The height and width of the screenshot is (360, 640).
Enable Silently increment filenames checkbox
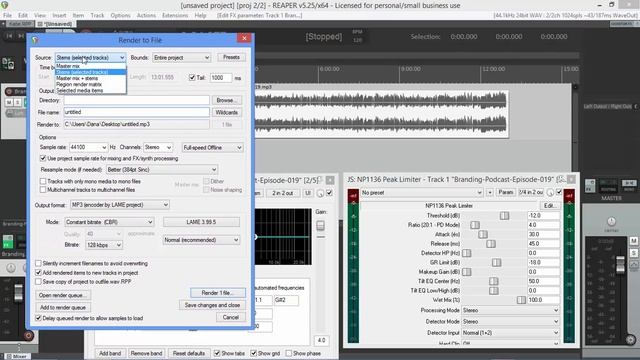tap(38, 263)
